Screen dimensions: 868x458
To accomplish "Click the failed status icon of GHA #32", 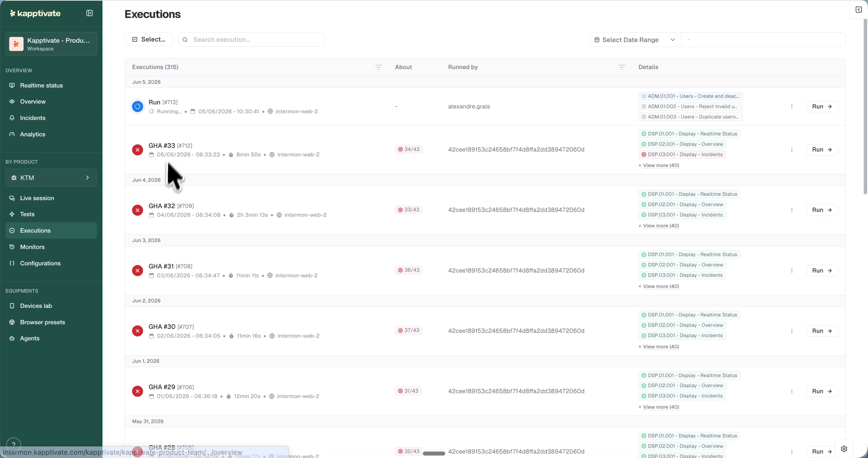I will 137,210.
